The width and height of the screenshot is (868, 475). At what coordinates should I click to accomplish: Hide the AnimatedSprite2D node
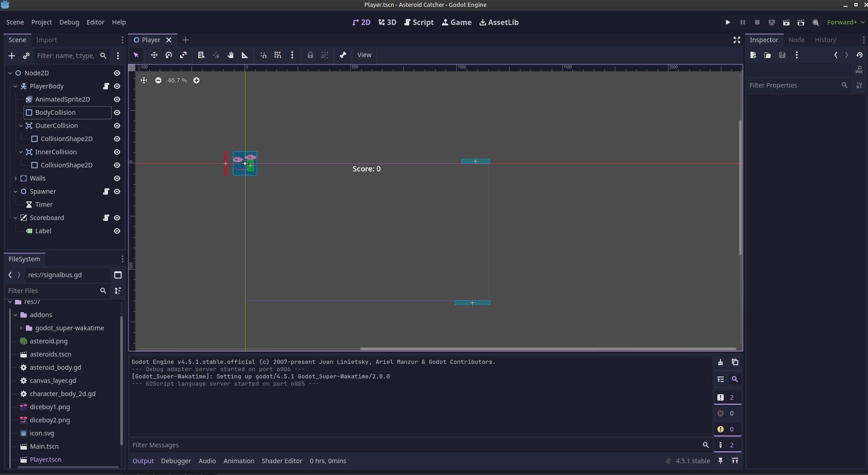[117, 99]
